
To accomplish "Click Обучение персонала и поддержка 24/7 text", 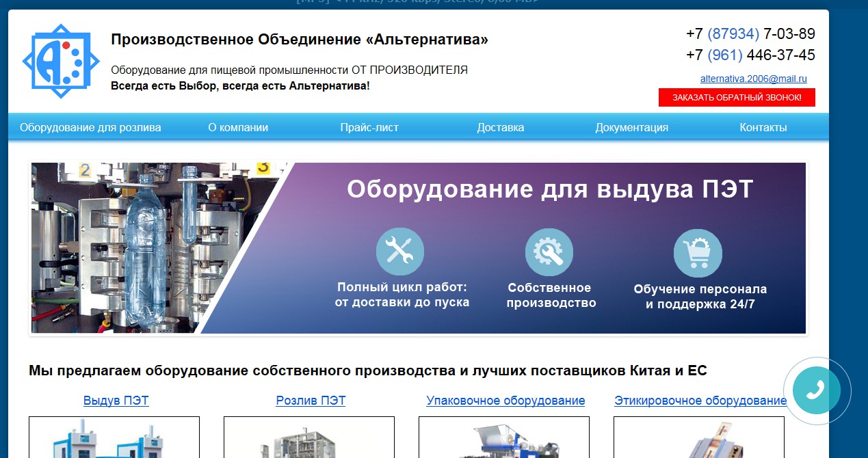I will 700,297.
